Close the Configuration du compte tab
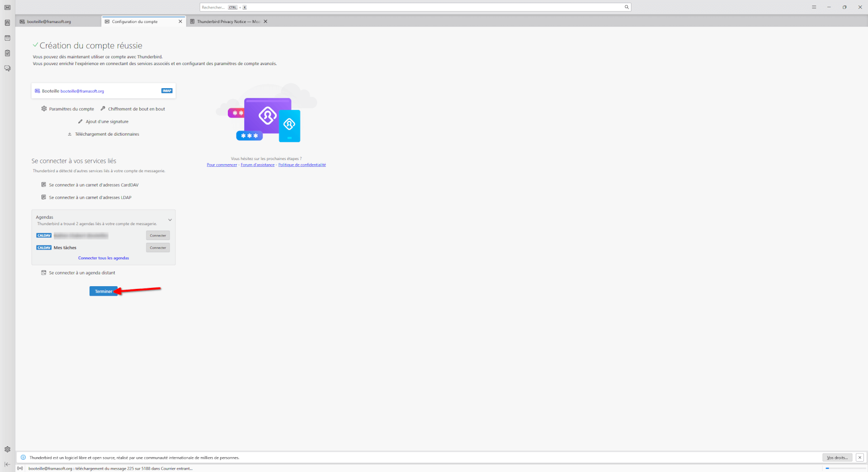868x472 pixels. click(180, 22)
